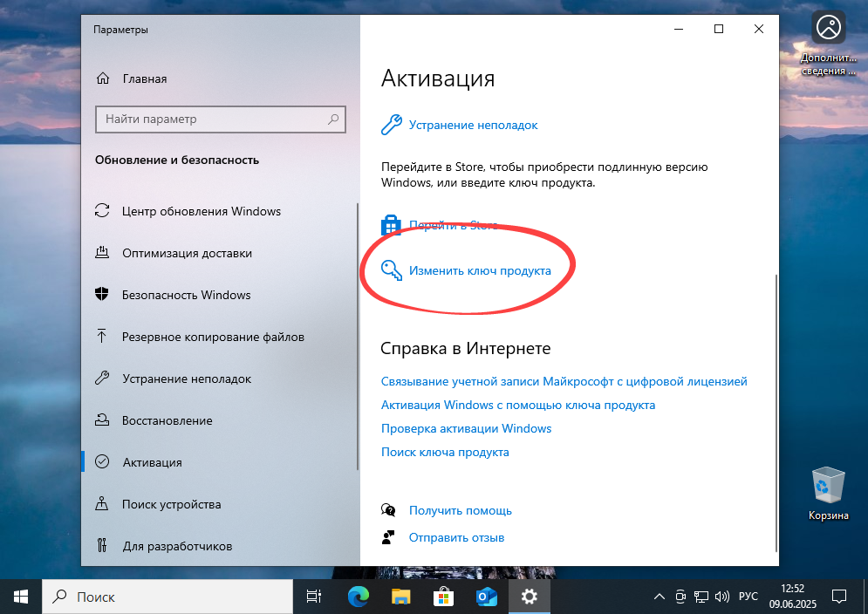
Task: Open the Recycle Bin (Корзина) on desktop
Action: coord(828,484)
